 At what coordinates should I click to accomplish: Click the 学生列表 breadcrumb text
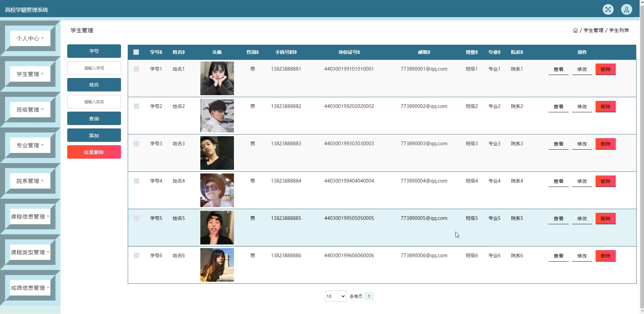(x=619, y=30)
